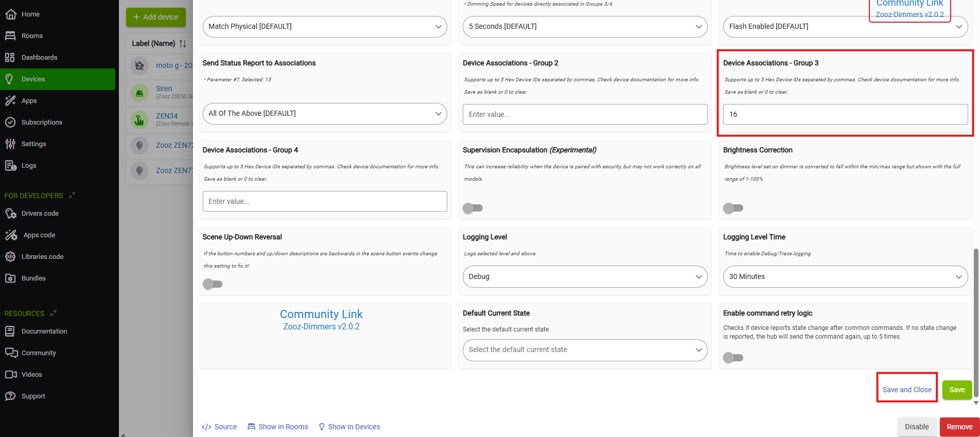Click the Save and Close link
This screenshot has height=437, width=980.
pyautogui.click(x=906, y=390)
